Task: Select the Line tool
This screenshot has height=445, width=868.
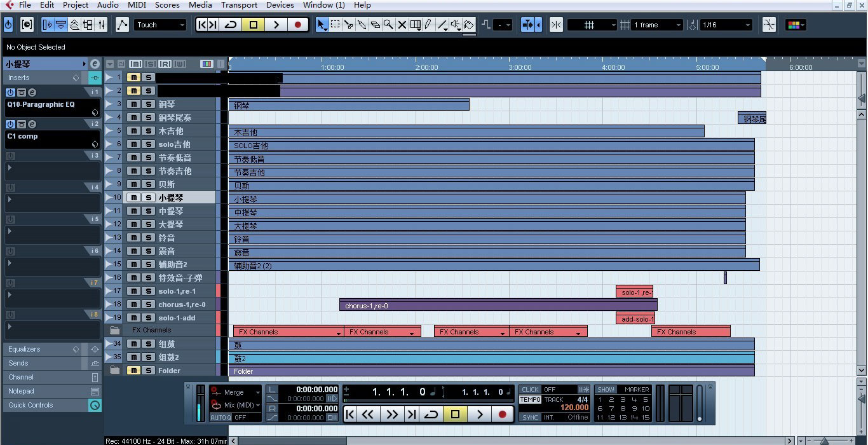Action: pos(442,25)
